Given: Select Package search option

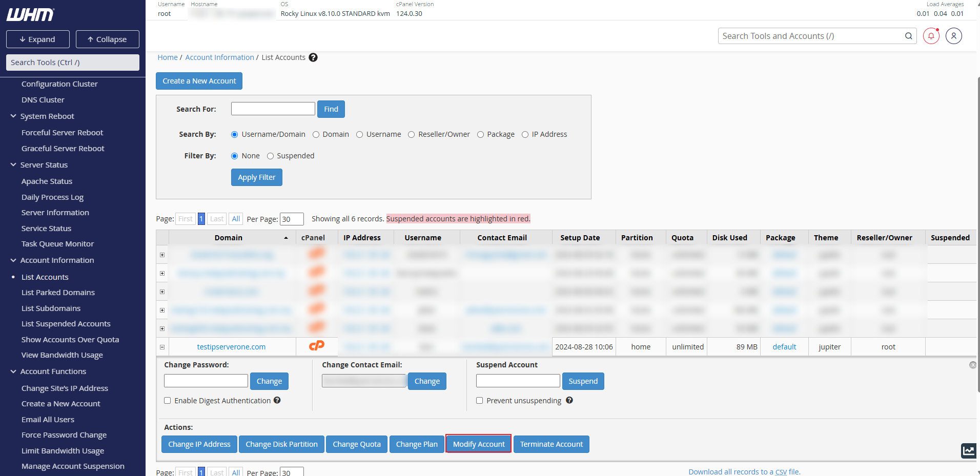Looking at the screenshot, I should click(480, 134).
